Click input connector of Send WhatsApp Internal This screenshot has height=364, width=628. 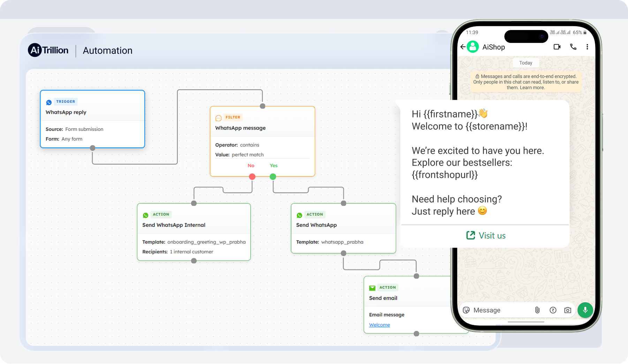click(x=194, y=203)
